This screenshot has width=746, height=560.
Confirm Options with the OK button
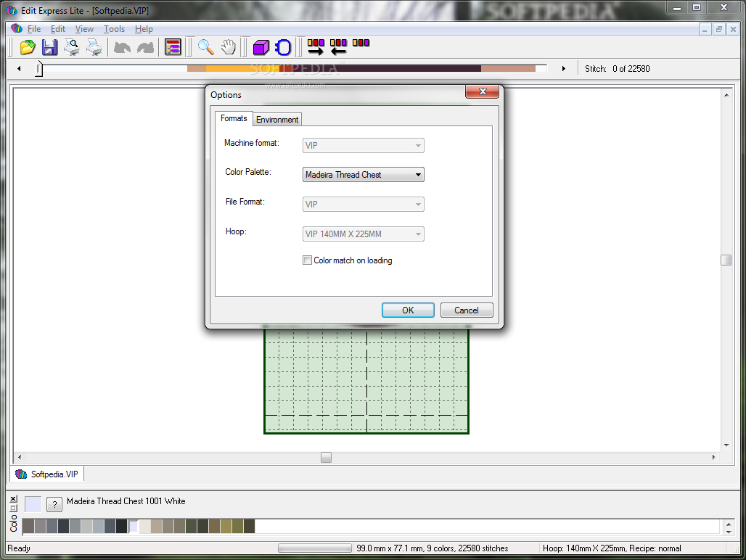coord(408,310)
